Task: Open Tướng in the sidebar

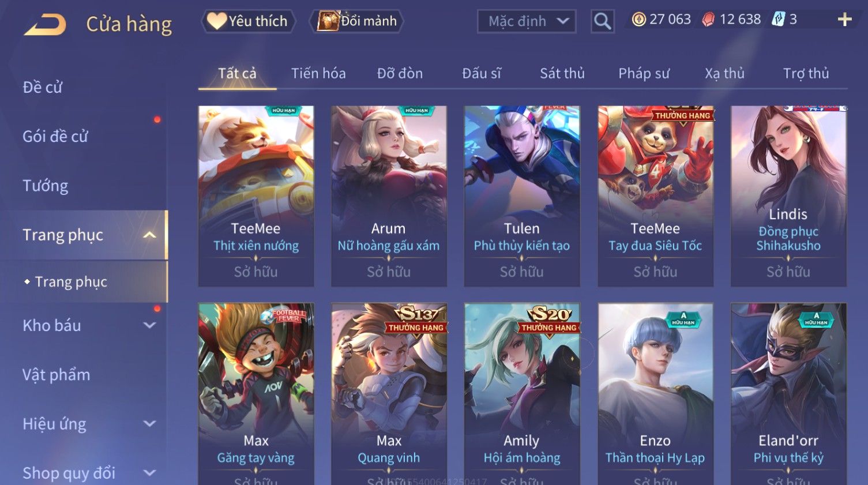Action: pos(46,186)
